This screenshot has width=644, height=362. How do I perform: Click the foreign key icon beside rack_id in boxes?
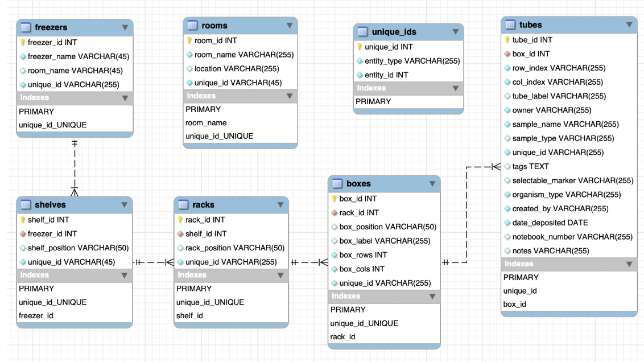pyautogui.click(x=335, y=212)
